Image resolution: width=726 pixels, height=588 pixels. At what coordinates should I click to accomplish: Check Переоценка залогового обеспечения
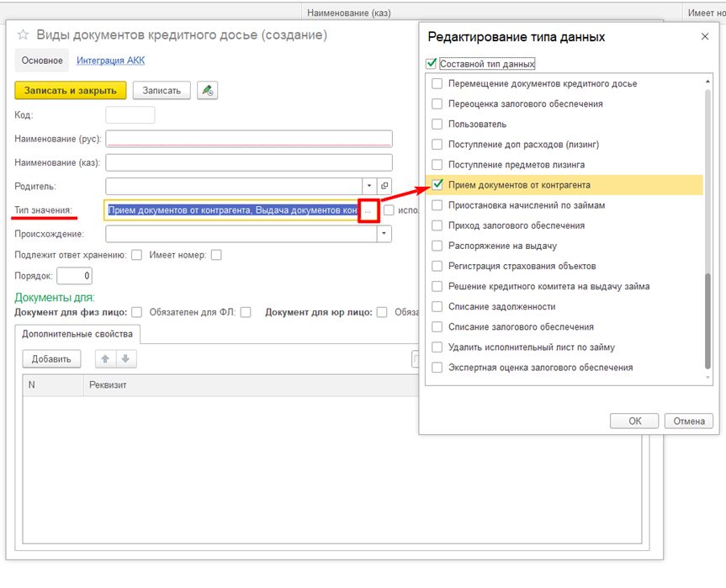point(437,104)
